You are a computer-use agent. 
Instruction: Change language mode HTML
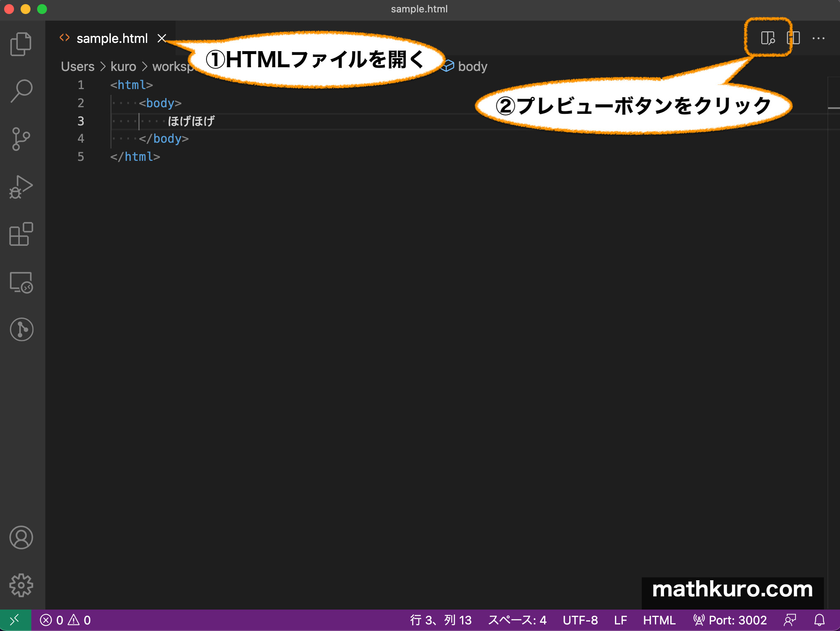tap(659, 620)
